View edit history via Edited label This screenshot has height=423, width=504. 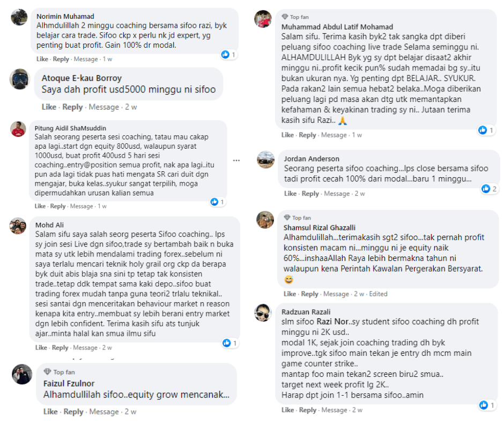click(x=379, y=294)
